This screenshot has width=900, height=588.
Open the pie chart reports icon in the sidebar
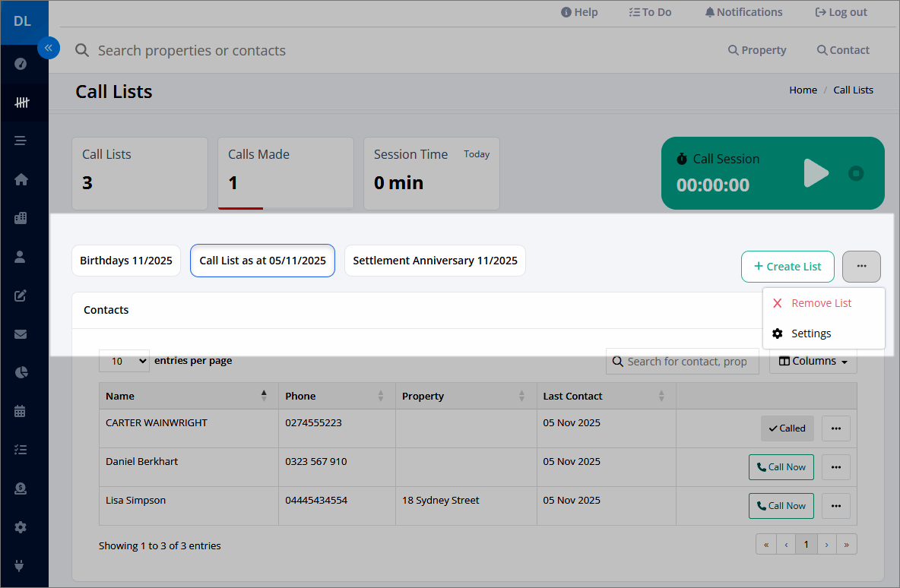click(21, 372)
